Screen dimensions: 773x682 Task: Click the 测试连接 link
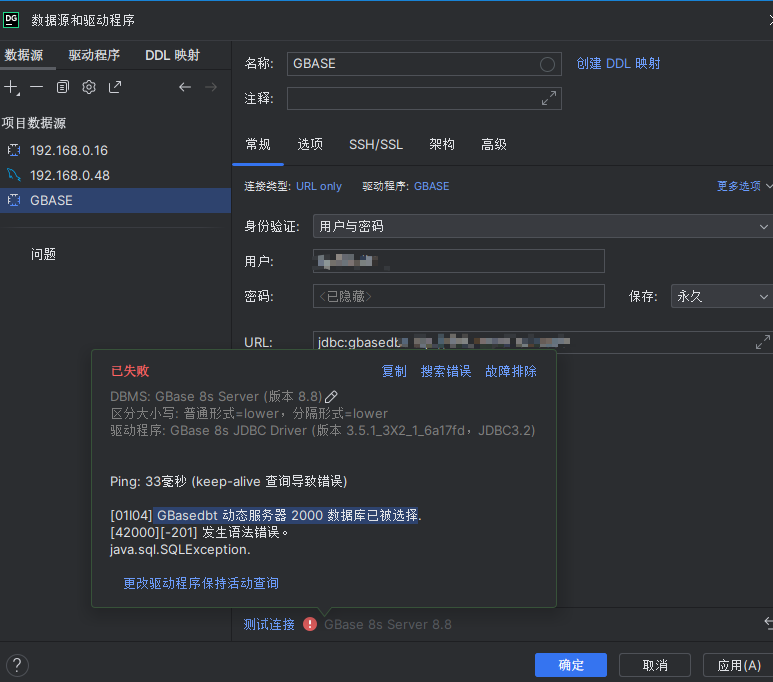pyautogui.click(x=269, y=625)
